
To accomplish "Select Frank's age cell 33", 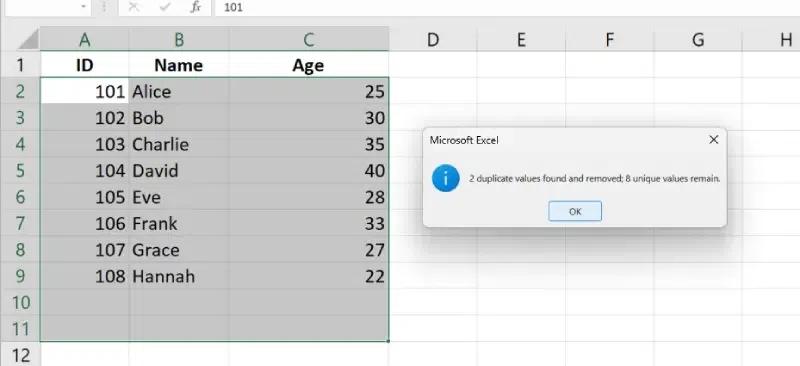I will coord(309,224).
